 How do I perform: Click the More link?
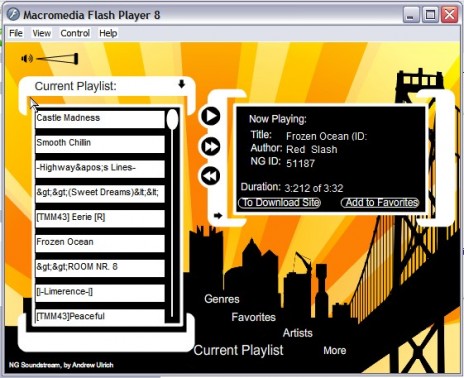335,350
